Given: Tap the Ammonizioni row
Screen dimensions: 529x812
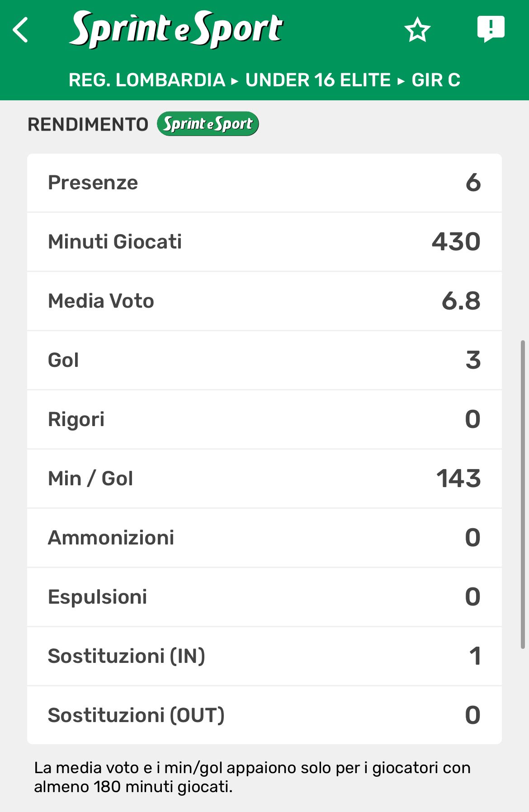Looking at the screenshot, I should [264, 538].
